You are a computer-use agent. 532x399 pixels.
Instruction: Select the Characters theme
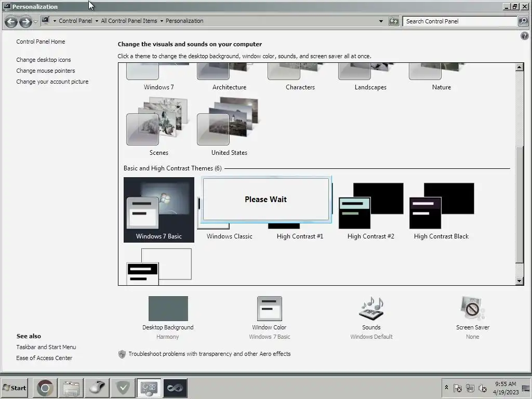coord(300,78)
